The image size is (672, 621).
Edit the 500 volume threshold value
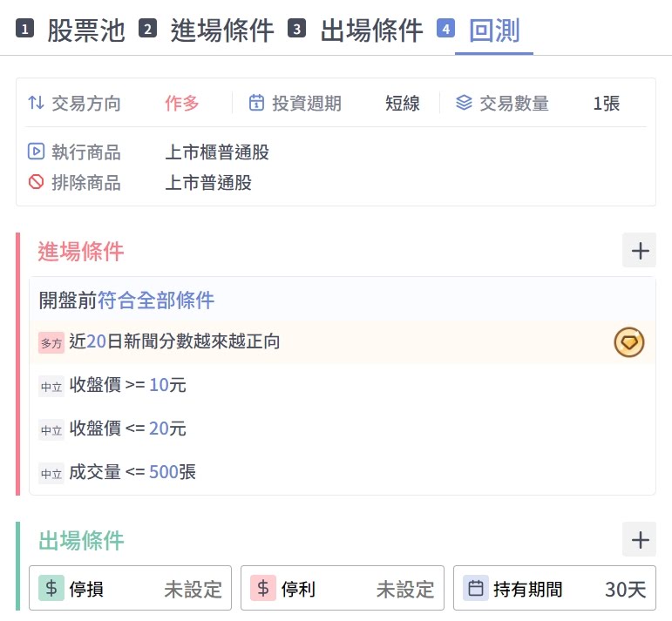(x=163, y=472)
